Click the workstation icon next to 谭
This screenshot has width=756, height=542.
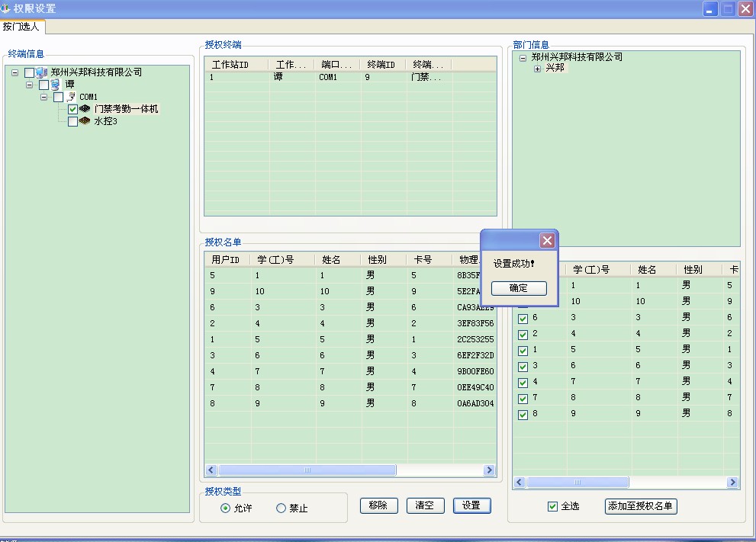[x=56, y=85]
